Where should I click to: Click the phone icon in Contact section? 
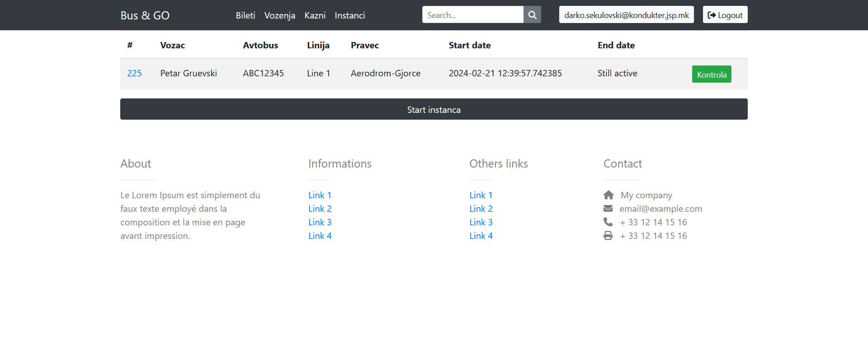[608, 222]
